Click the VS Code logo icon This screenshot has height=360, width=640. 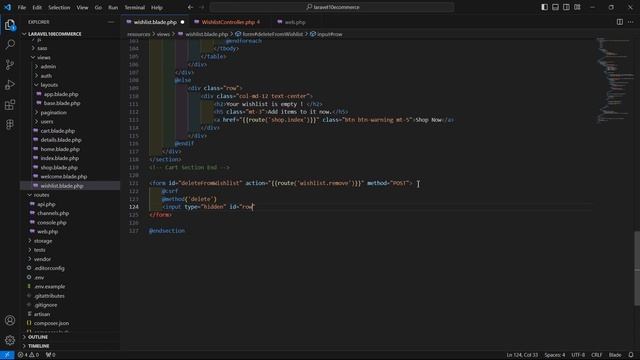pos(7,7)
